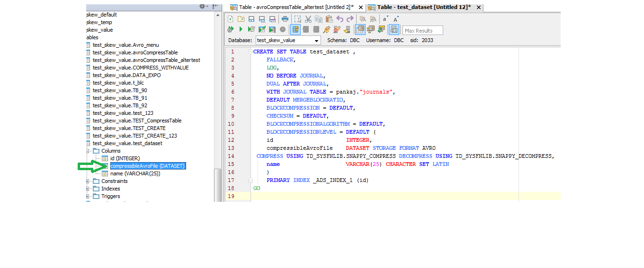Collapse the Columns folder
Screen dimensions: 644x268
tap(88, 151)
